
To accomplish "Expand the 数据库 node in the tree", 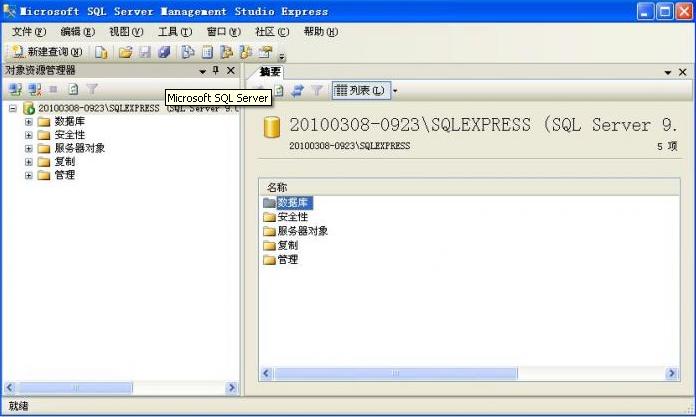I will coord(29,122).
